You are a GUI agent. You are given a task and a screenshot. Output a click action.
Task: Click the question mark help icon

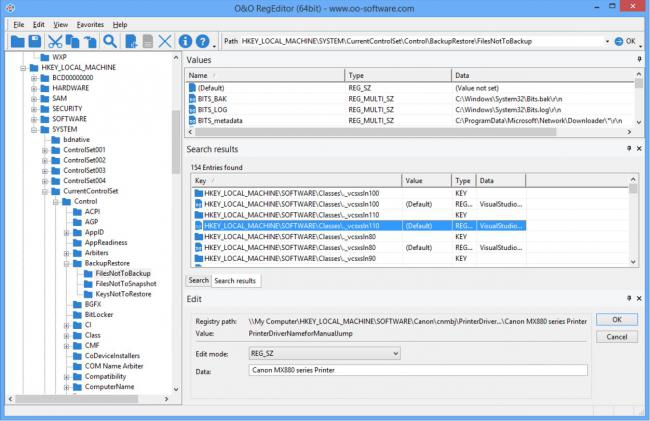tap(202, 41)
